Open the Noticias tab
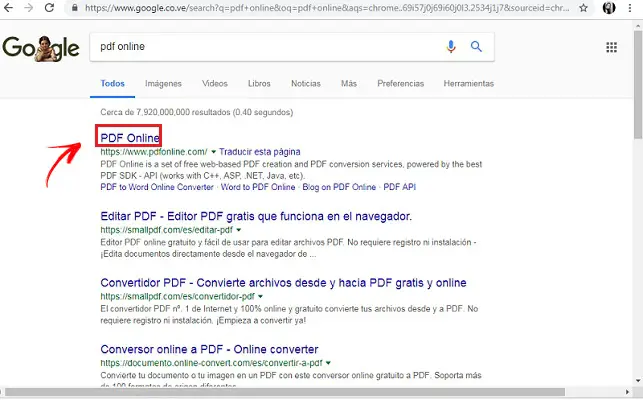 click(306, 83)
